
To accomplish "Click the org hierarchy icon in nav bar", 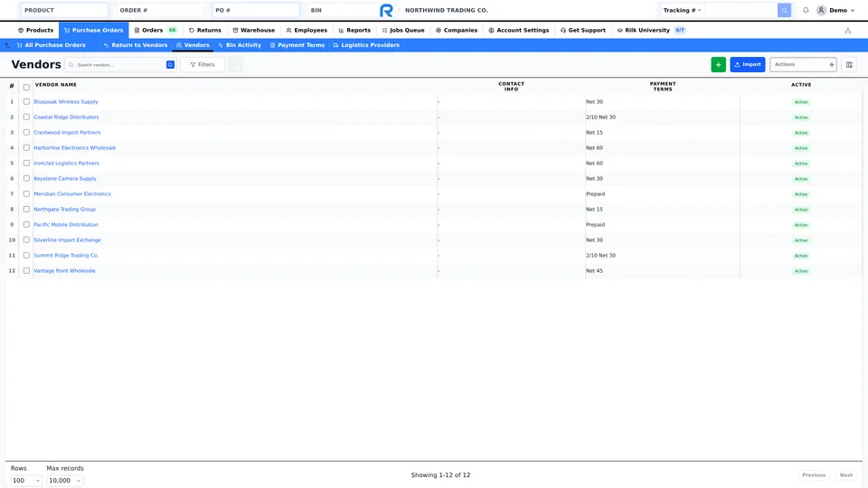I will (847, 31).
